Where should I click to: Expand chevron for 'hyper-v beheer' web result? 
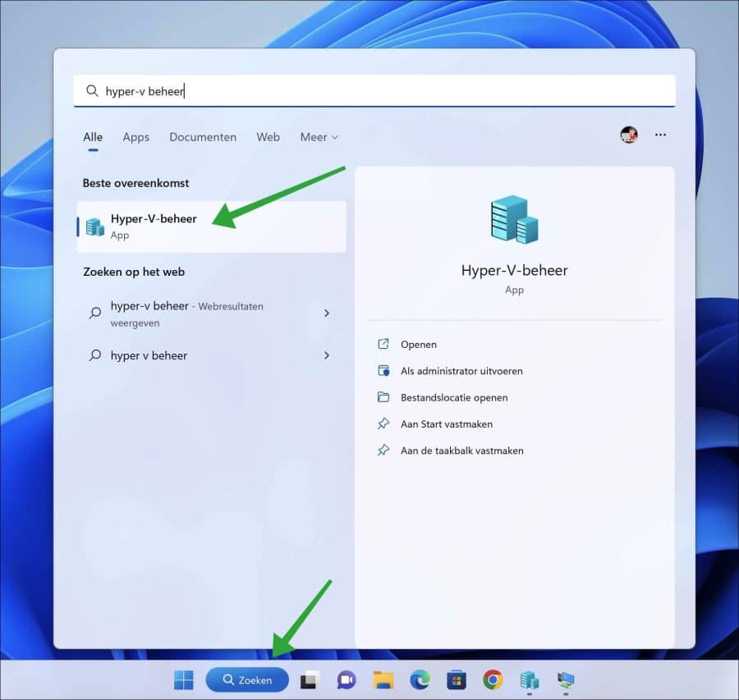(327, 313)
